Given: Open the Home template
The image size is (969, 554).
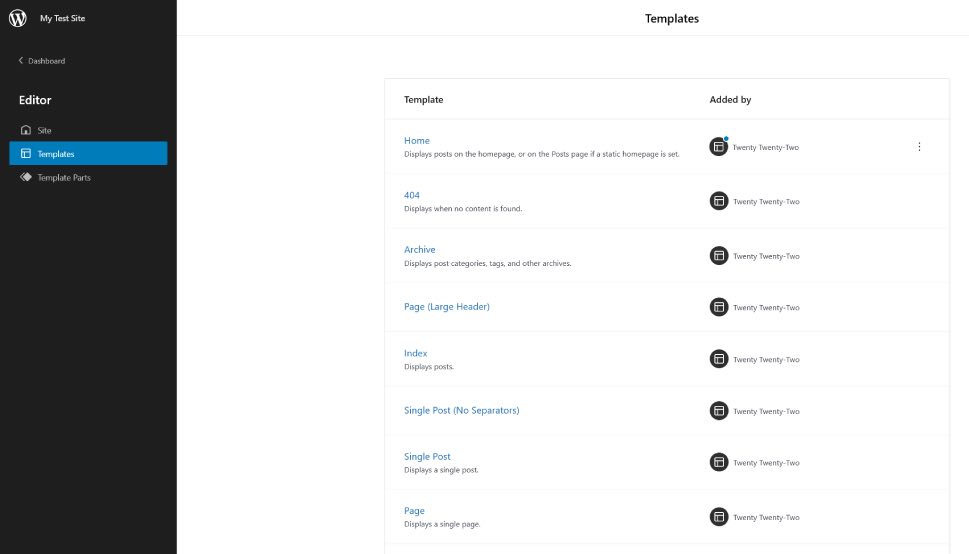Looking at the screenshot, I should tap(417, 140).
